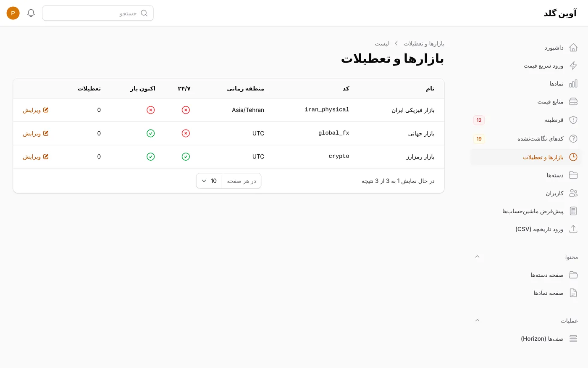Click the document icon for صفحه نمادها

[x=573, y=293]
